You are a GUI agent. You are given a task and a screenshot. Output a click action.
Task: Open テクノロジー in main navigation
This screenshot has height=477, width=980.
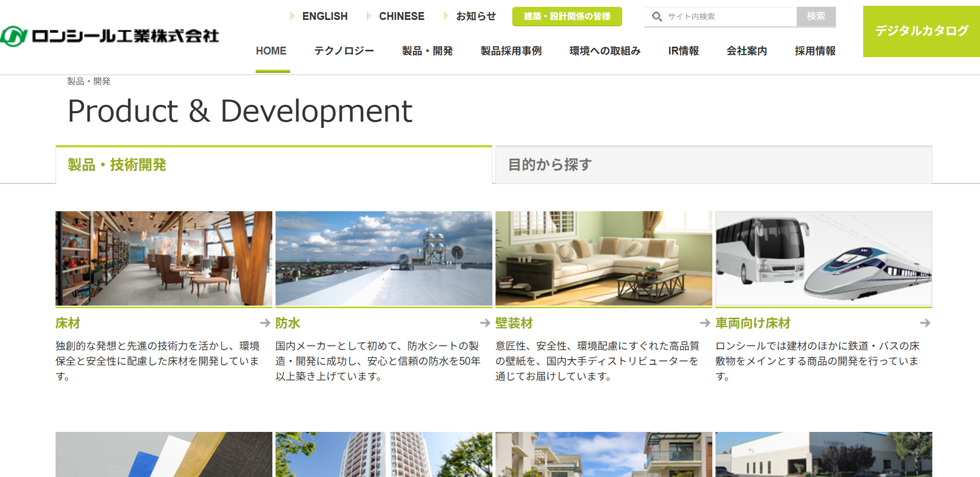344,51
